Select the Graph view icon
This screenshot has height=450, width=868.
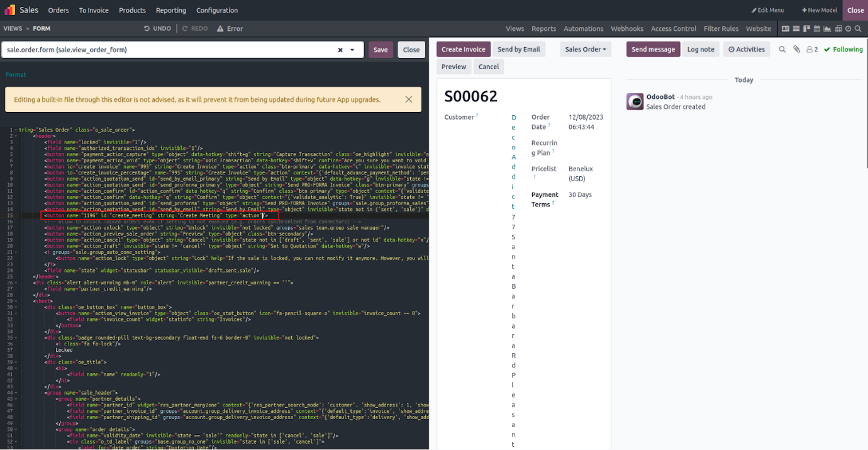tap(828, 29)
